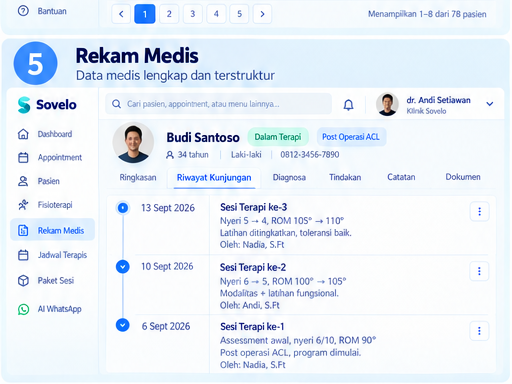Screen dimensions: 512x384
Task: Click the search magnifier icon
Action: pos(116,104)
